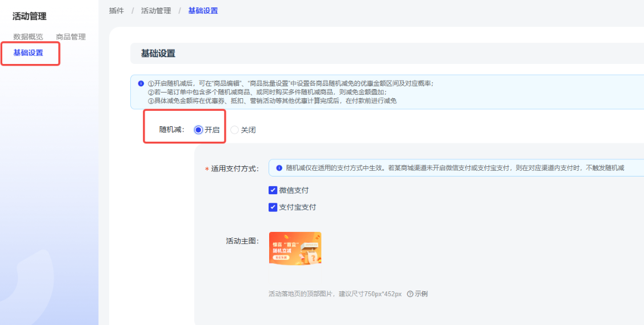
Task: Select the 开启 radio button for 随机减
Action: click(198, 130)
